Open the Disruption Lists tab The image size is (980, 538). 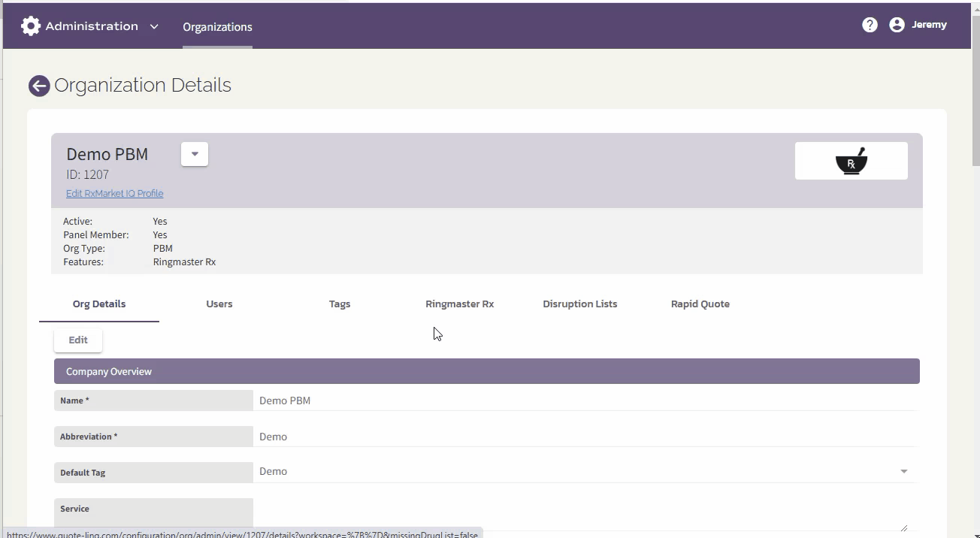(x=579, y=304)
